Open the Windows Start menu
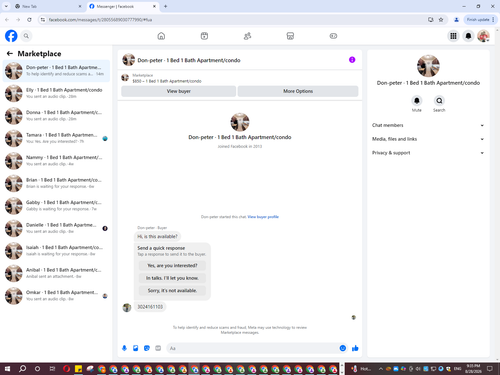Viewport: 500px width, 375px height. [x=7, y=369]
